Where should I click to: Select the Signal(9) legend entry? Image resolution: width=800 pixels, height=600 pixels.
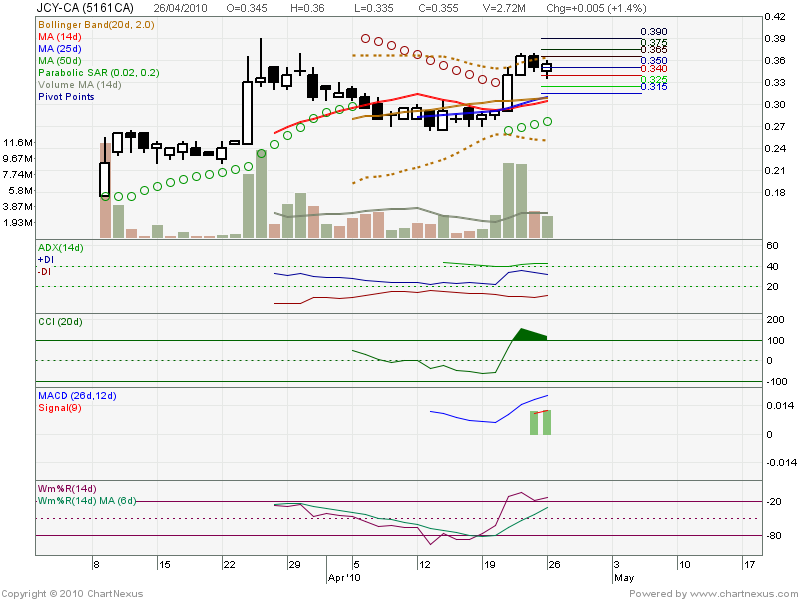click(x=60, y=406)
